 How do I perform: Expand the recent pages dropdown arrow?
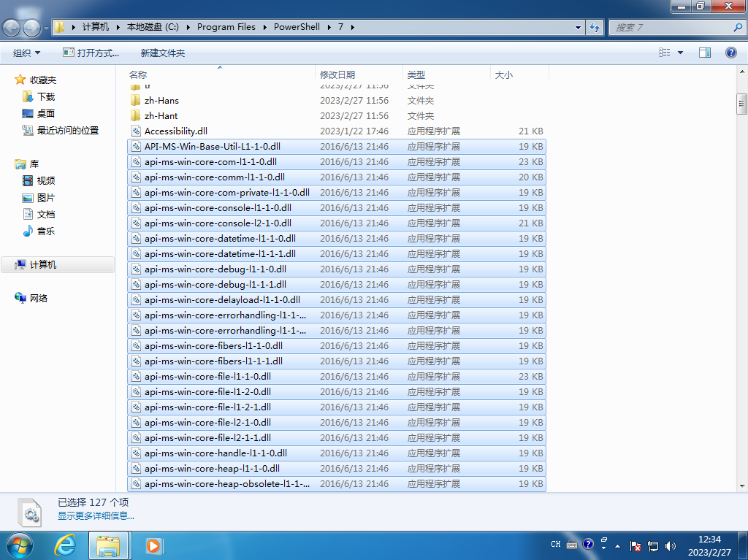46,28
